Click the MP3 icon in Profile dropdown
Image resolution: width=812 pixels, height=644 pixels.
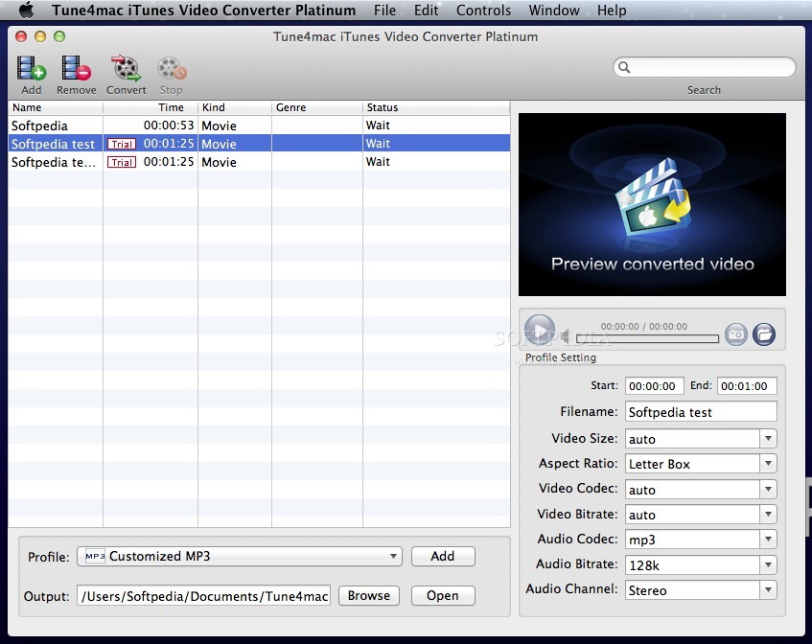pyautogui.click(x=95, y=556)
